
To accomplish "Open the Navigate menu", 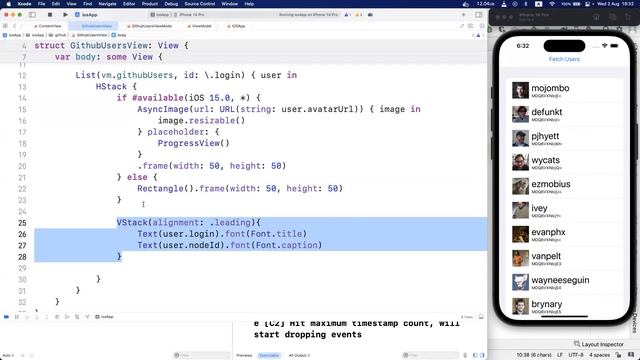I will pos(107,4).
